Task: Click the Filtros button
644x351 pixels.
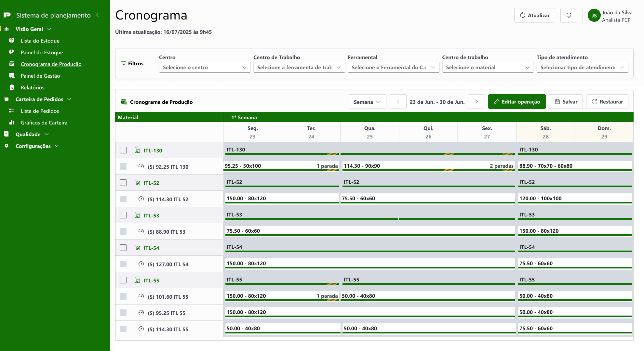Action: [x=132, y=63]
